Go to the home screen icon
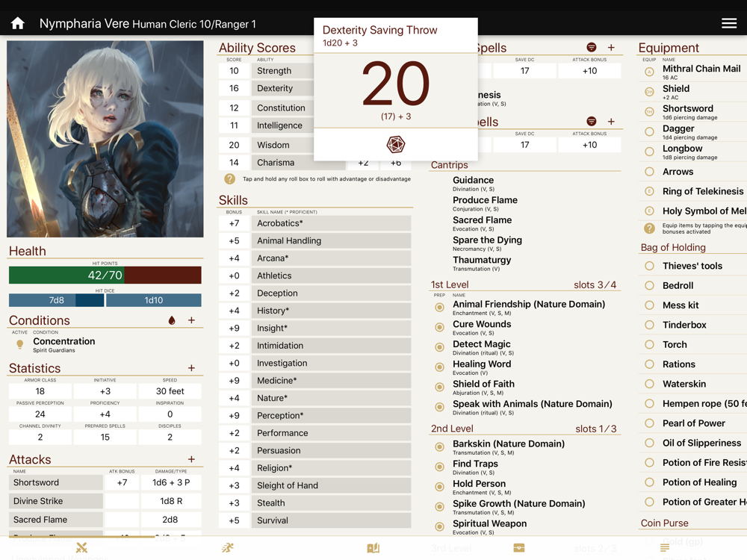This screenshot has width=747, height=560. click(18, 23)
